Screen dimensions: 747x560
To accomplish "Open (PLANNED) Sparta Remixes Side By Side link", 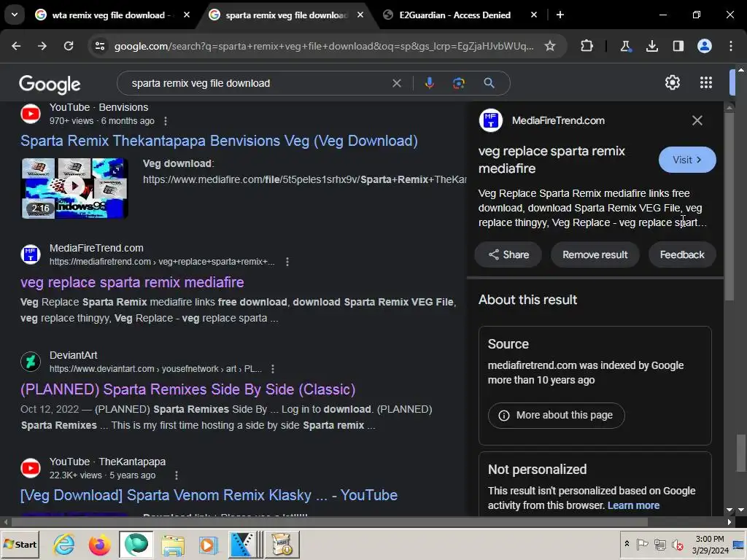I will pos(187,389).
